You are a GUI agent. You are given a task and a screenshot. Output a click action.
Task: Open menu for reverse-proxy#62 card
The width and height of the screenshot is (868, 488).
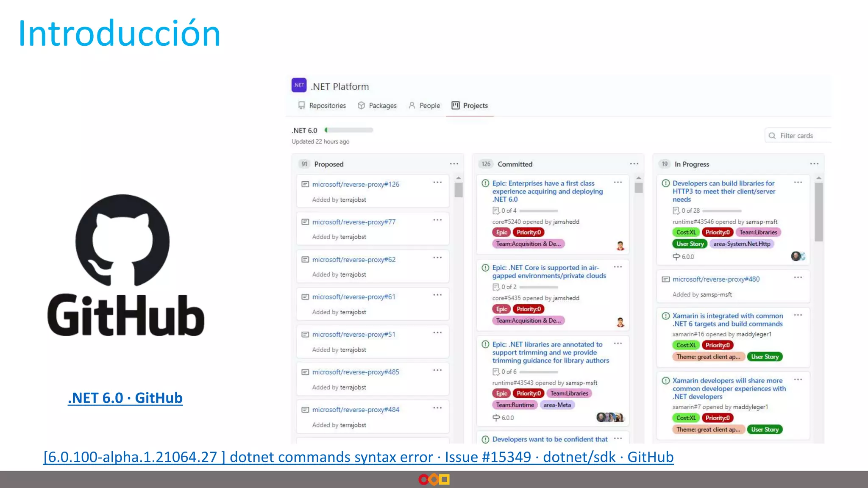tap(437, 258)
